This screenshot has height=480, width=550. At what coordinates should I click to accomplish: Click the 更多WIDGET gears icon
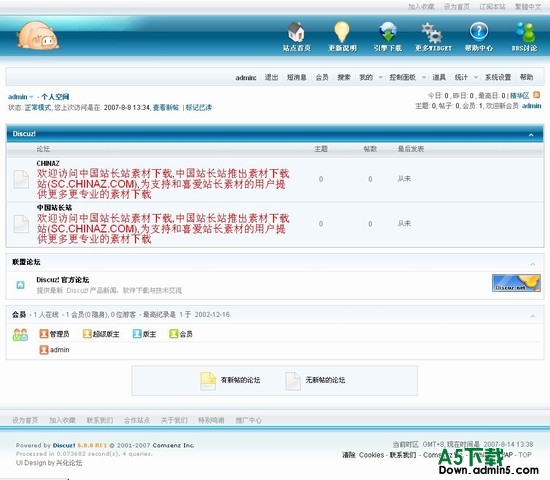[432, 33]
